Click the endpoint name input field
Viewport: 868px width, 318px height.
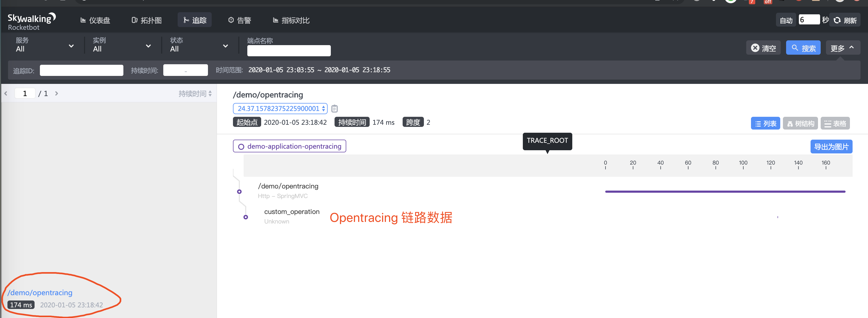(x=289, y=50)
